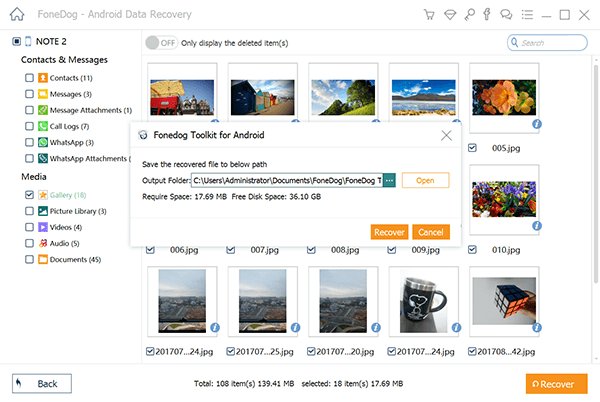This screenshot has width=600, height=402.
Task: Check the Messages (3) checkbox
Action: click(29, 94)
